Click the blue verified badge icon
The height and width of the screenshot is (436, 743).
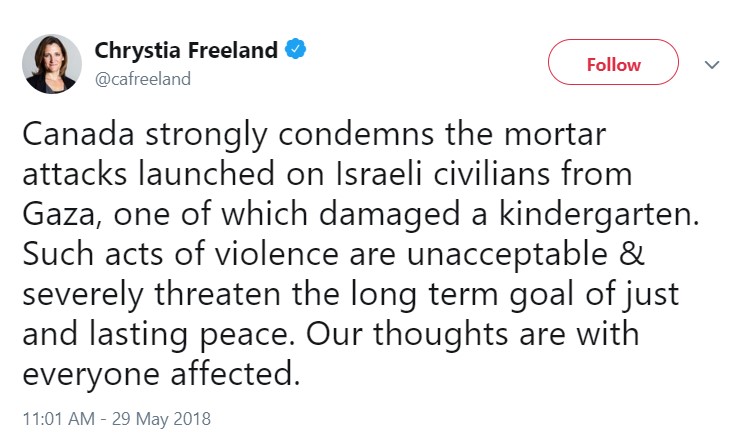point(295,50)
